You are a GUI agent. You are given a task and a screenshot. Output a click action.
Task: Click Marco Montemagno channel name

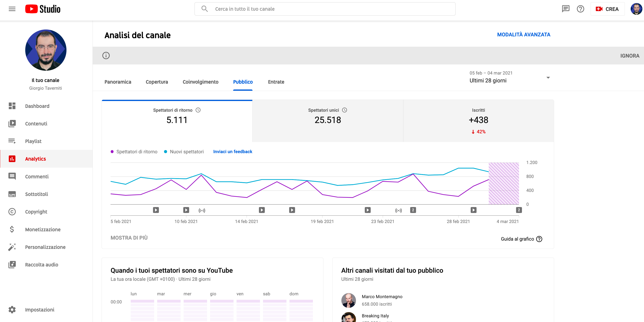click(382, 297)
